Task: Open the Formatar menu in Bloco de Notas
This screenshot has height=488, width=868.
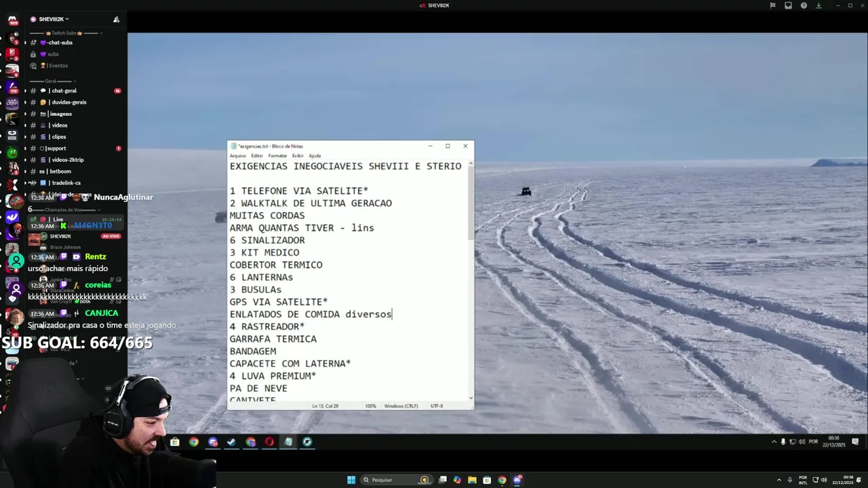Action: tap(277, 156)
